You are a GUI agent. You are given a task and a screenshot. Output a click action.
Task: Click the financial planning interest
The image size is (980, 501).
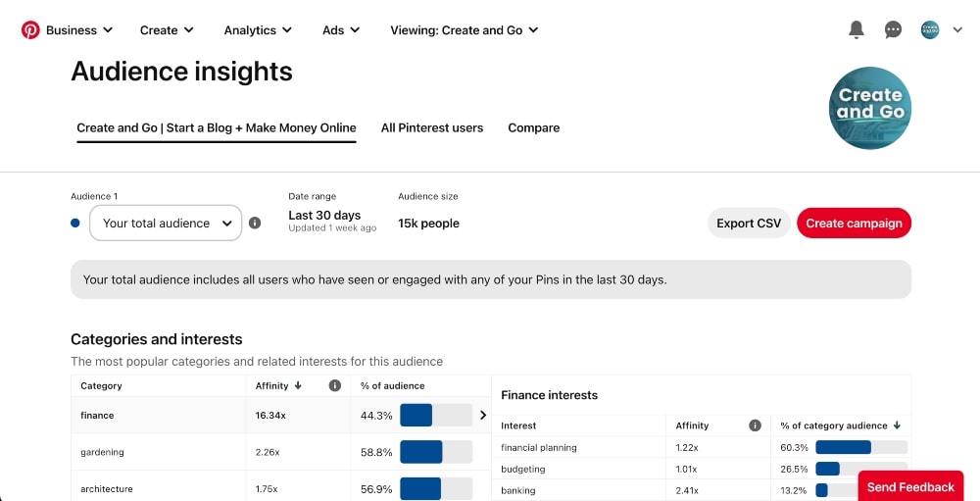pyautogui.click(x=539, y=447)
